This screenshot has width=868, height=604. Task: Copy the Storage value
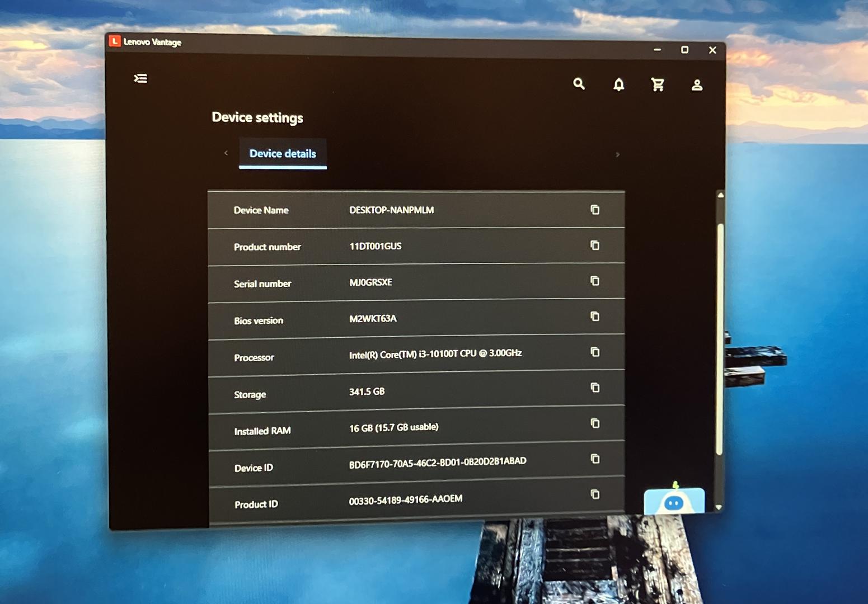595,388
